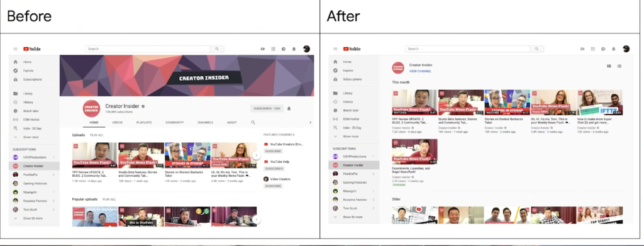This screenshot has width=644, height=246.
Task: Switch to list view in the After panel
Action: (619, 66)
